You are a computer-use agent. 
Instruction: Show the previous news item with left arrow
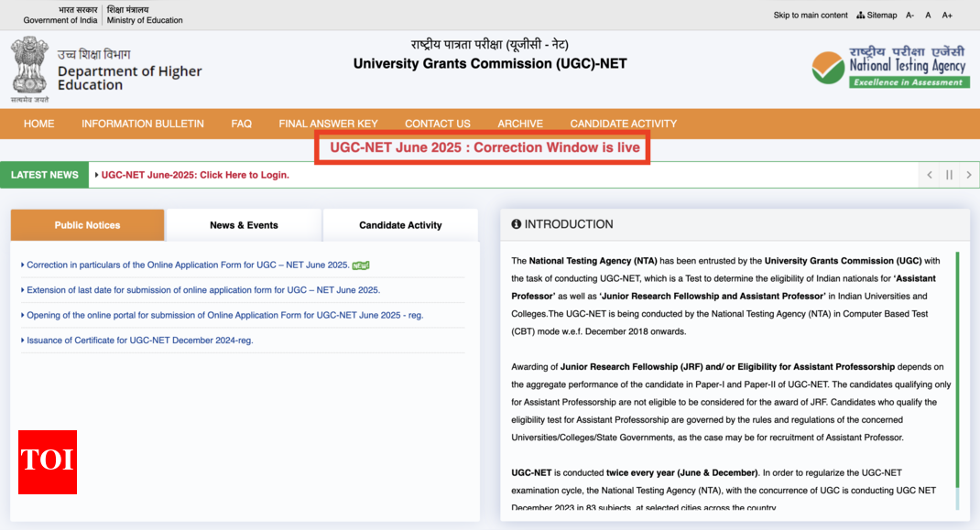[x=930, y=174]
